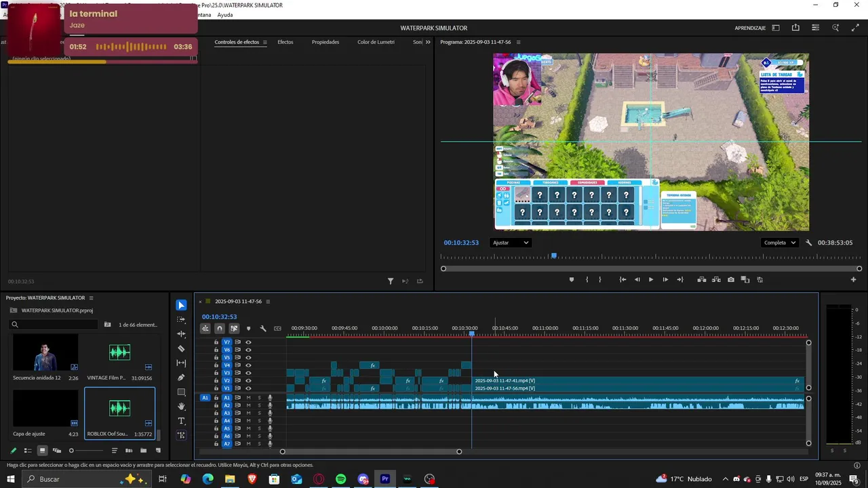
Task: Open the sort icons dropdown in Project
Action: tap(115, 451)
